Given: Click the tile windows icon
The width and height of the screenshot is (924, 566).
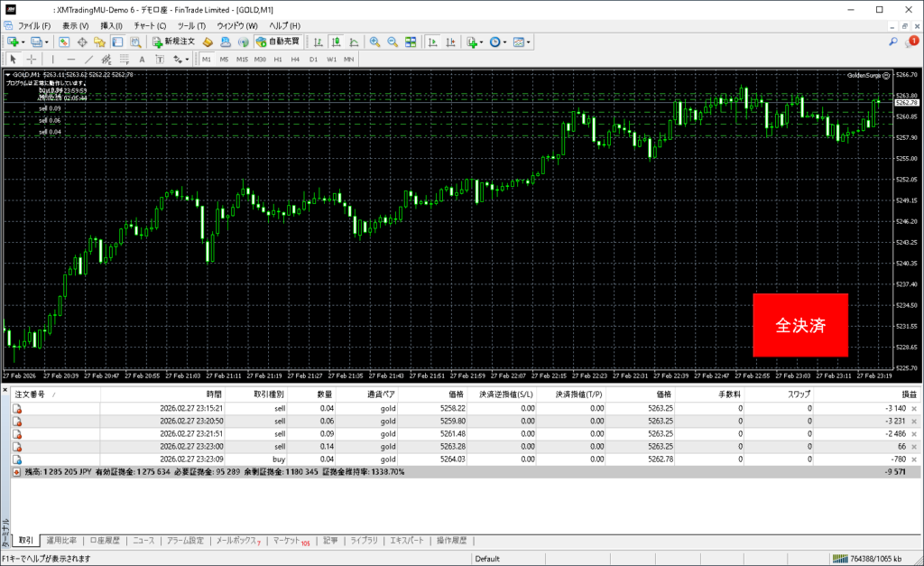Looking at the screenshot, I should 411,42.
